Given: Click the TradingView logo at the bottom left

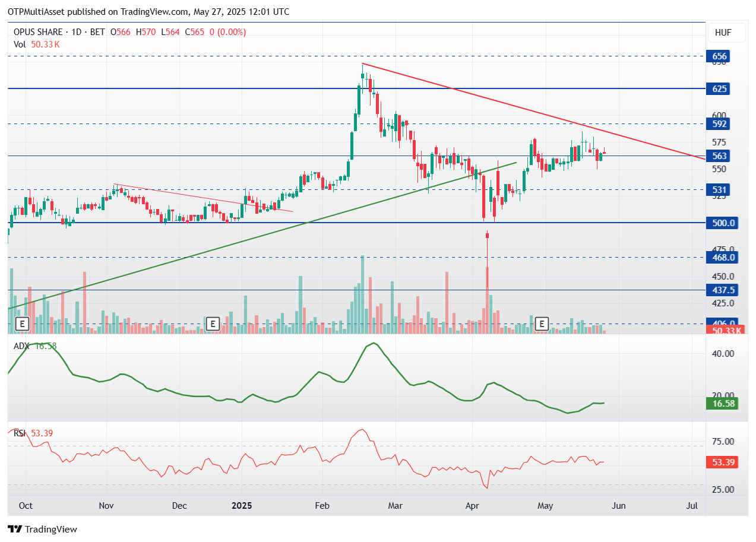Looking at the screenshot, I should click(x=42, y=529).
